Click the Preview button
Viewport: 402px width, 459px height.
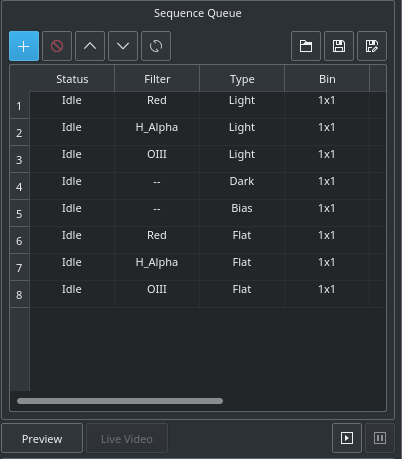click(x=42, y=438)
